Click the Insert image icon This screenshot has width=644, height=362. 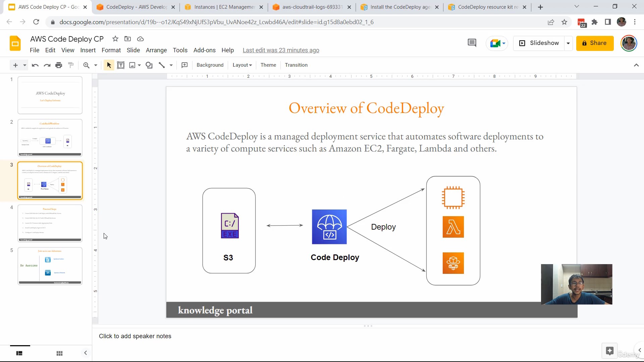pos(132,65)
